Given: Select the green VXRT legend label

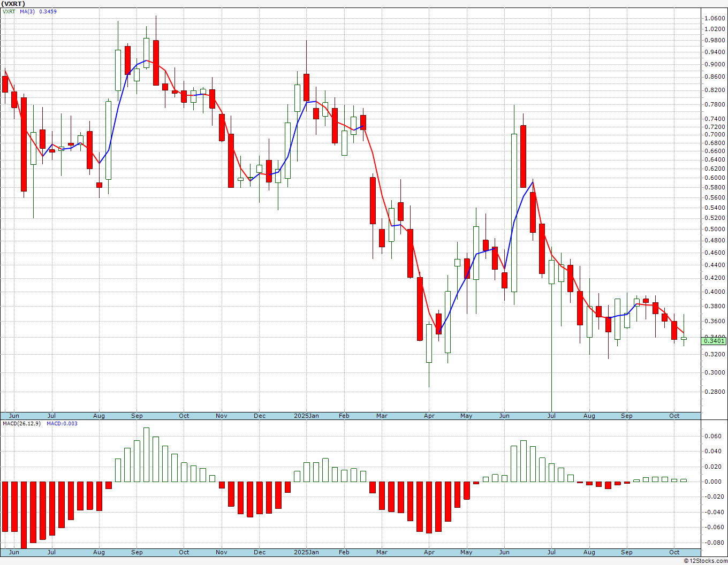Looking at the screenshot, I should tap(9, 11).
